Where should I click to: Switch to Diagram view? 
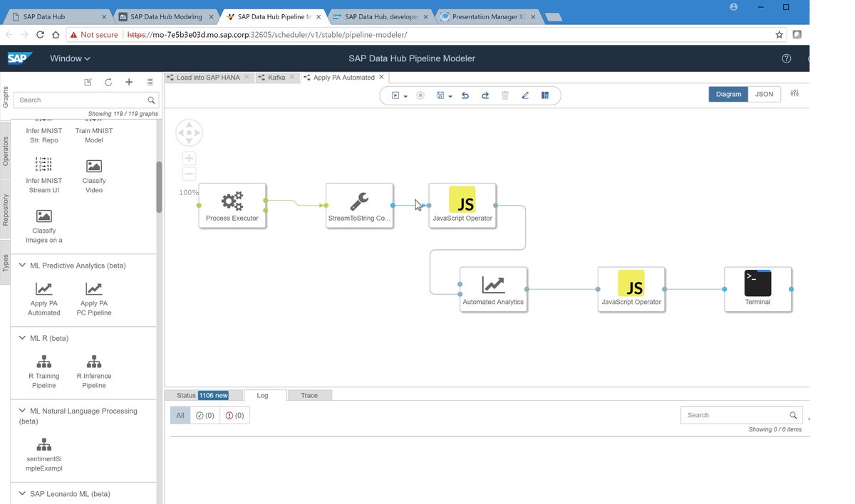click(x=728, y=94)
